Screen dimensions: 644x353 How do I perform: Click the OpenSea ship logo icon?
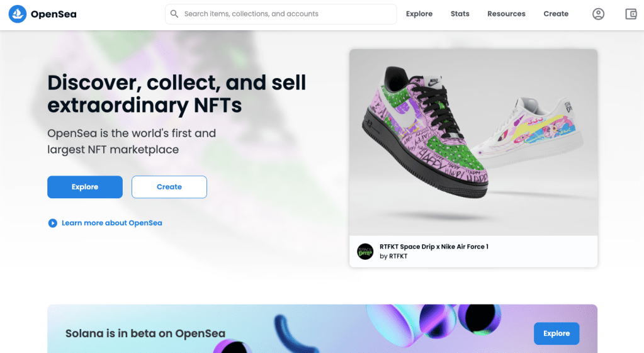coord(18,13)
